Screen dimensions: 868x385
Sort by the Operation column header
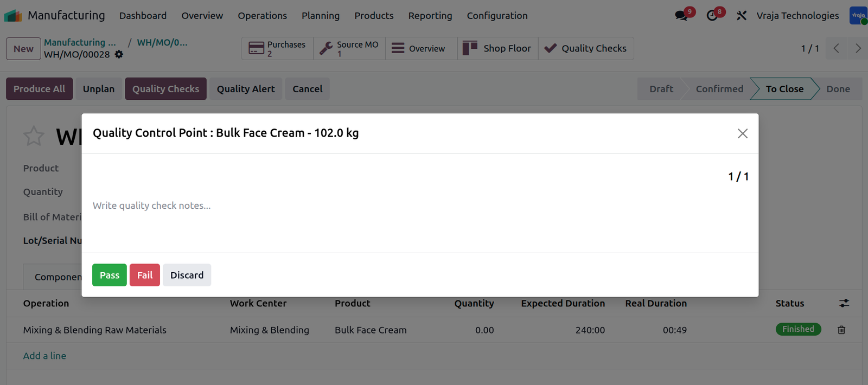pyautogui.click(x=46, y=303)
